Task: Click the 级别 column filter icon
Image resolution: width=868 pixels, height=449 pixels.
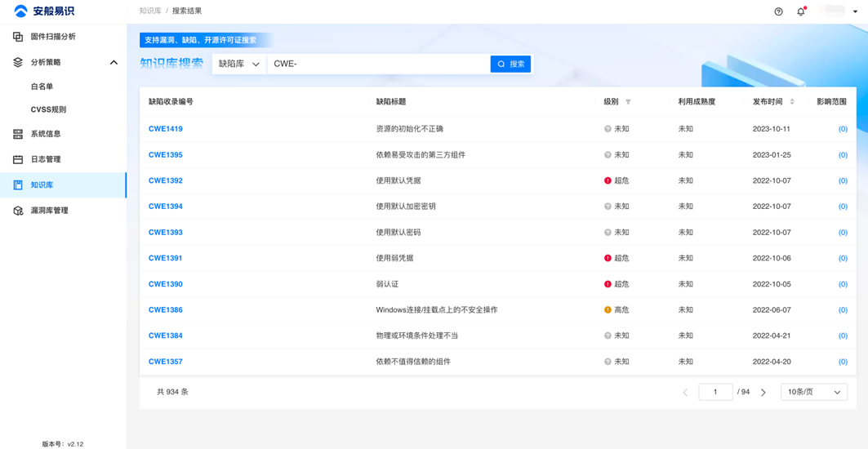Action: 628,102
